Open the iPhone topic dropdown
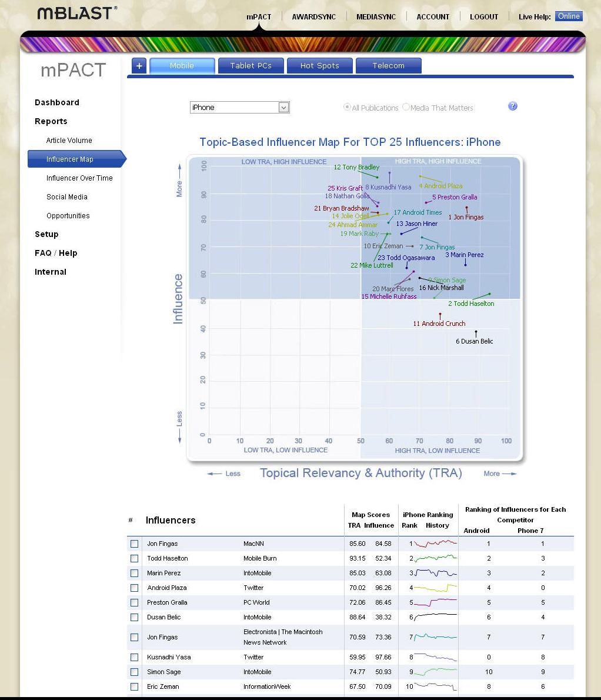Image resolution: width=601 pixels, height=700 pixels. [239, 107]
